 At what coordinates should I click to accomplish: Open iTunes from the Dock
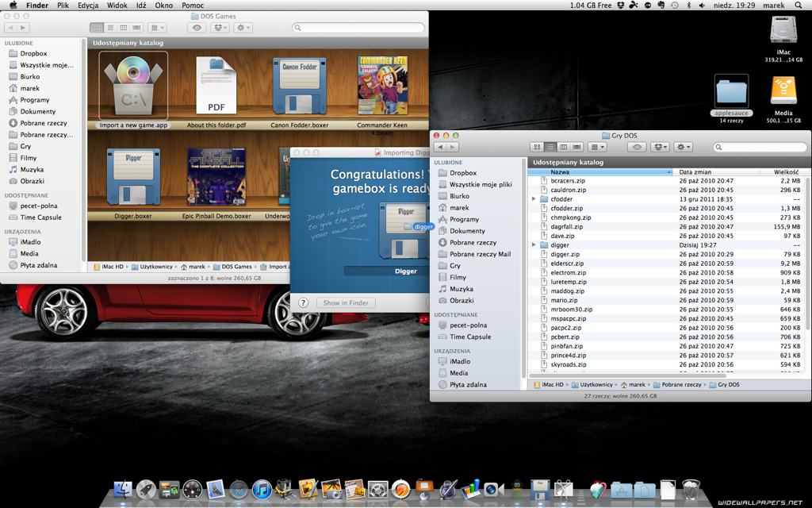(262, 490)
